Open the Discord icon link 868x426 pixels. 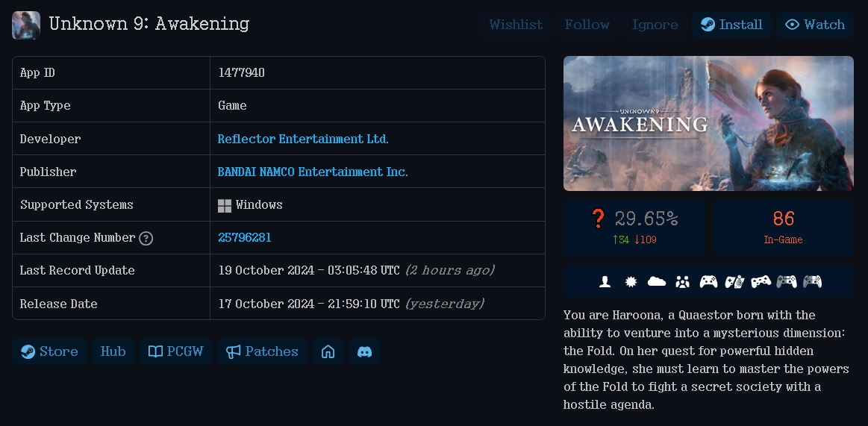364,351
